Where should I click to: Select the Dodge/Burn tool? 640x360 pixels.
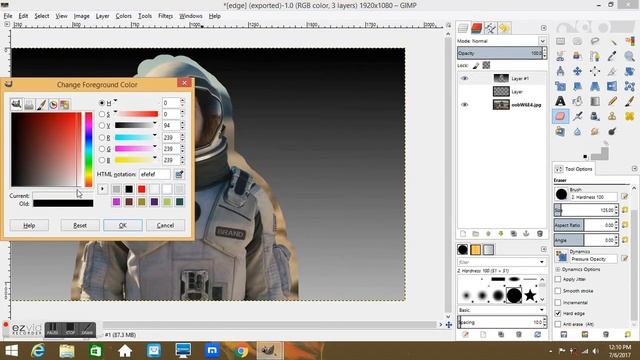[x=612, y=131]
